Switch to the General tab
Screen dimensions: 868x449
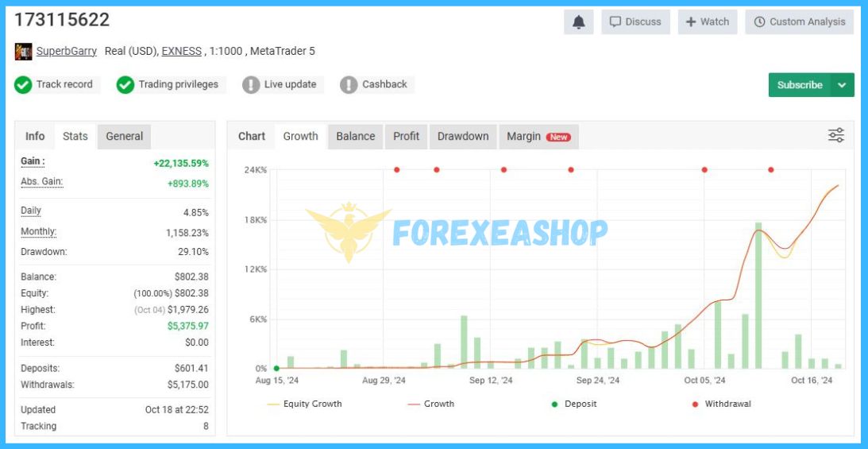124,136
